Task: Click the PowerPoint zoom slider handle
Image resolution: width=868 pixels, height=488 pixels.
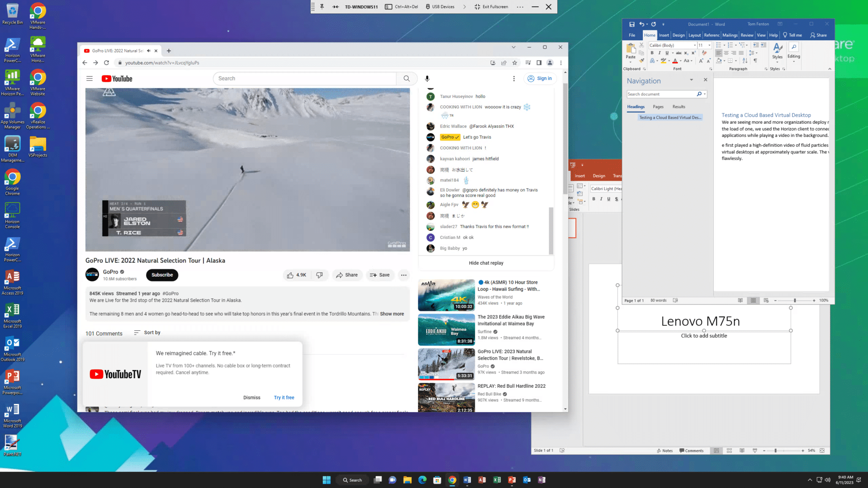Action: coord(775,450)
